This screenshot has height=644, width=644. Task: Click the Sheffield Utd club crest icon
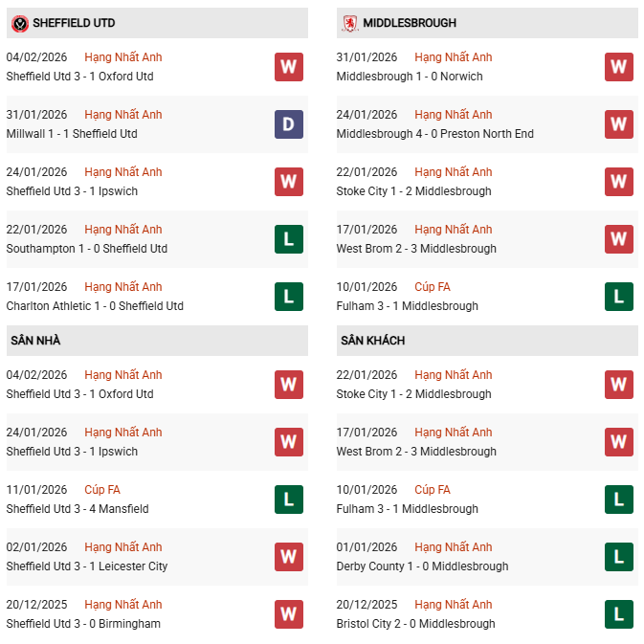19,23
